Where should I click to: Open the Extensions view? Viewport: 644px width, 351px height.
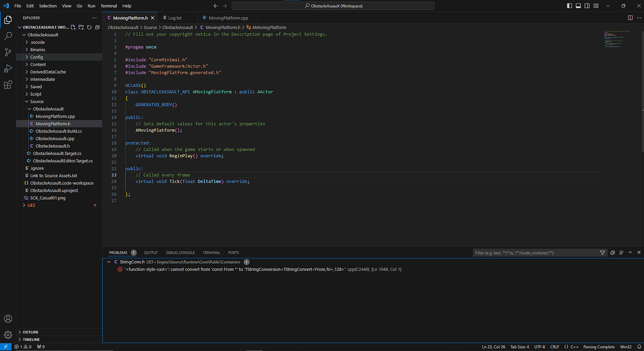pos(8,84)
